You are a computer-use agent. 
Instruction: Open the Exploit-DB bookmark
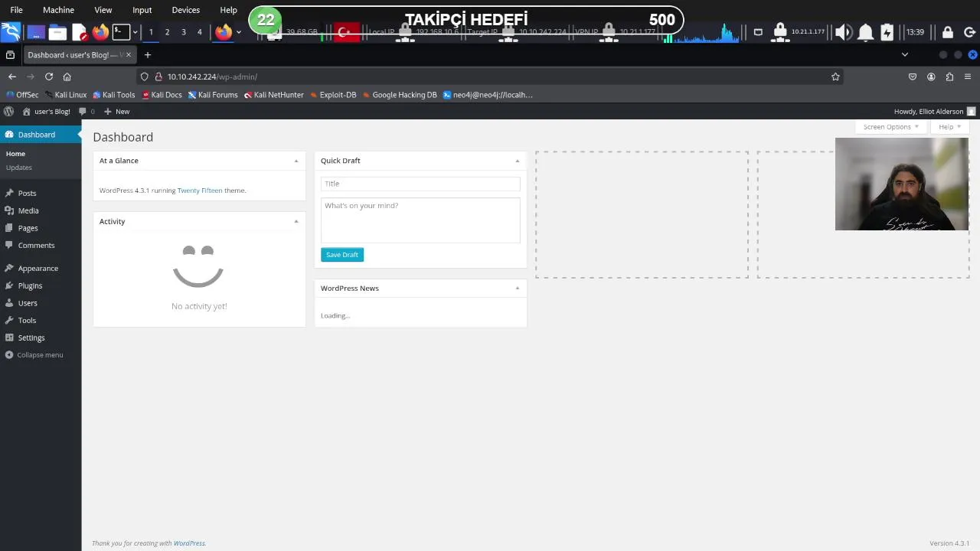click(x=333, y=95)
